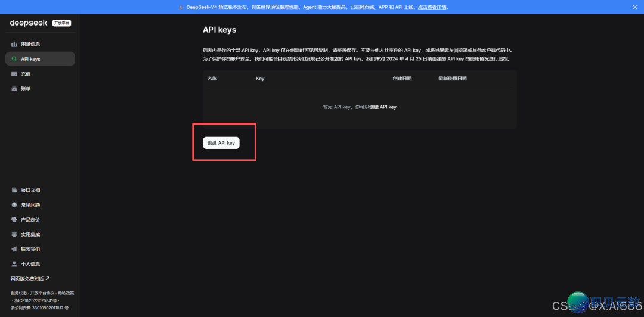Open the 实用集成 integrations icon
This screenshot has height=317, width=644.
coord(14,234)
